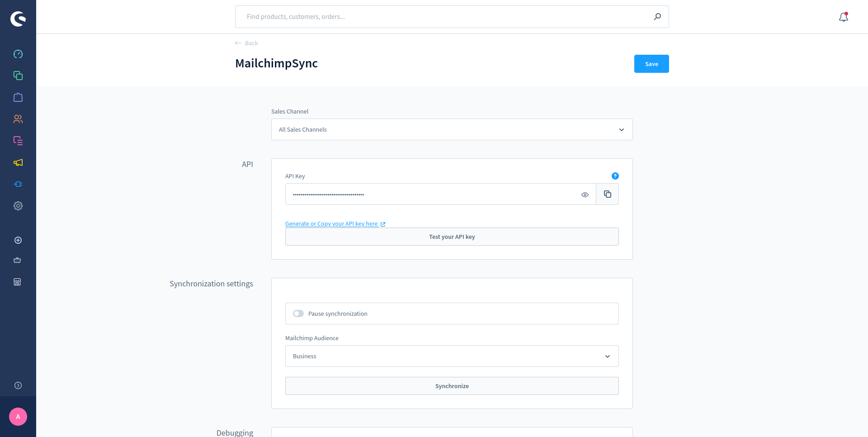Open the Marketing megaphone icon

tap(18, 162)
